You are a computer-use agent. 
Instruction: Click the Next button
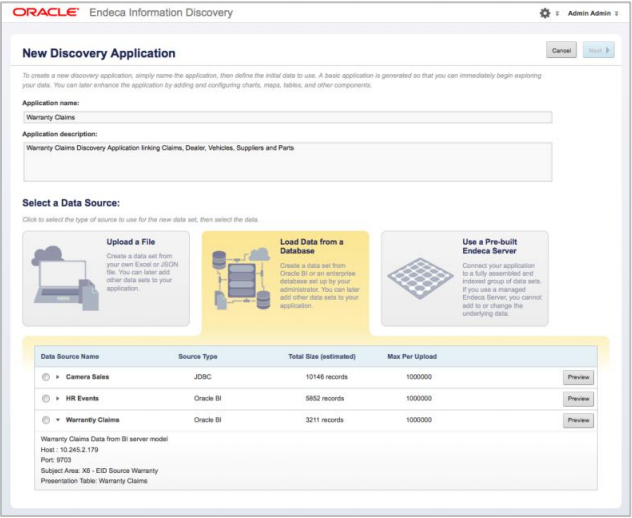coord(599,50)
